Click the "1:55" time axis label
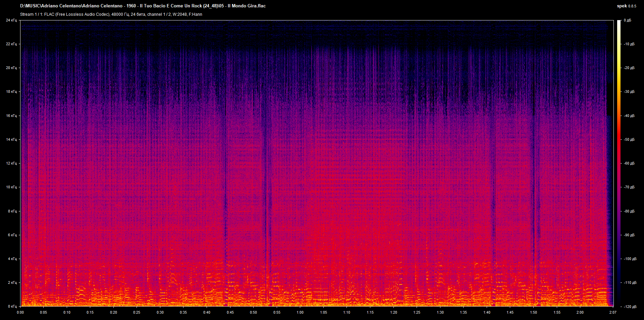The width and height of the screenshot is (644, 320). click(x=557, y=313)
